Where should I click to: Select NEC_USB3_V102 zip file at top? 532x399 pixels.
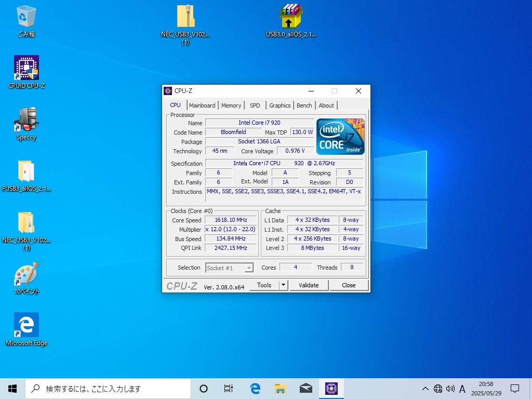pyautogui.click(x=185, y=24)
